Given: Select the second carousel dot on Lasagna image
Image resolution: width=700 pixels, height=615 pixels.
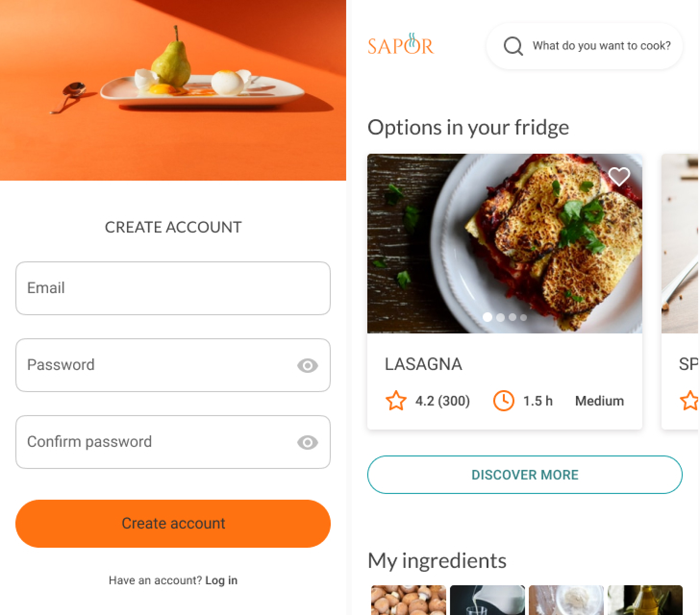Looking at the screenshot, I should 500,318.
